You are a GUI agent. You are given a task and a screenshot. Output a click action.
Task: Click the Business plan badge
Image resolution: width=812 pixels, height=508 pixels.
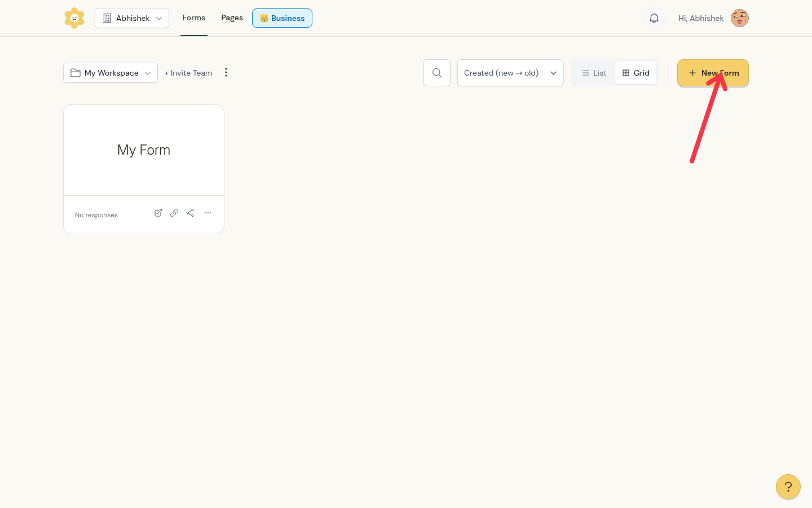pyautogui.click(x=282, y=18)
